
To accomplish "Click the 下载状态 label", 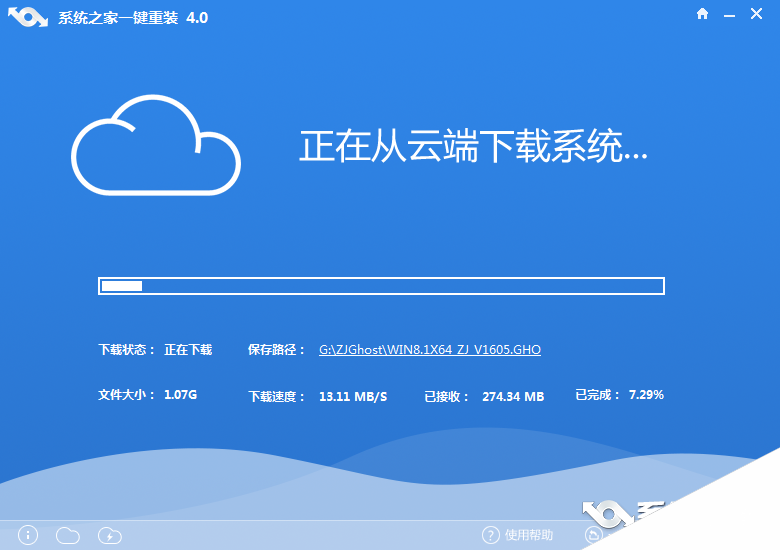I will [126, 350].
